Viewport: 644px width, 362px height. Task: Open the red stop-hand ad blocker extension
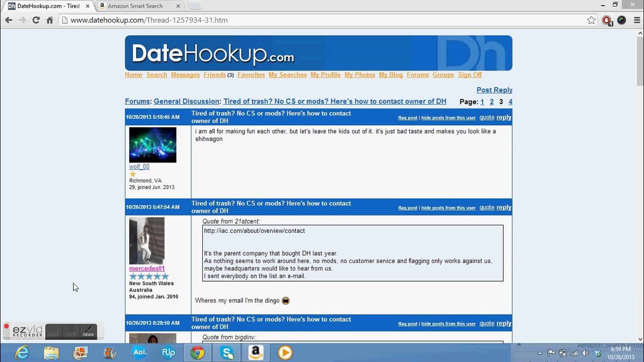[x=607, y=20]
